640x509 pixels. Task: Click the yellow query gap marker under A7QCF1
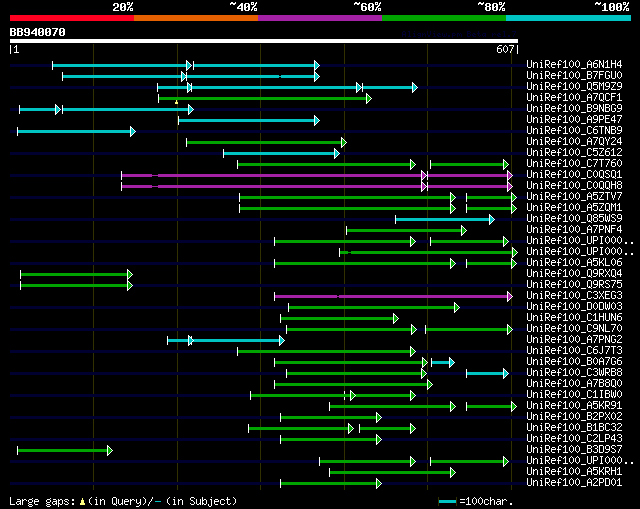click(176, 102)
